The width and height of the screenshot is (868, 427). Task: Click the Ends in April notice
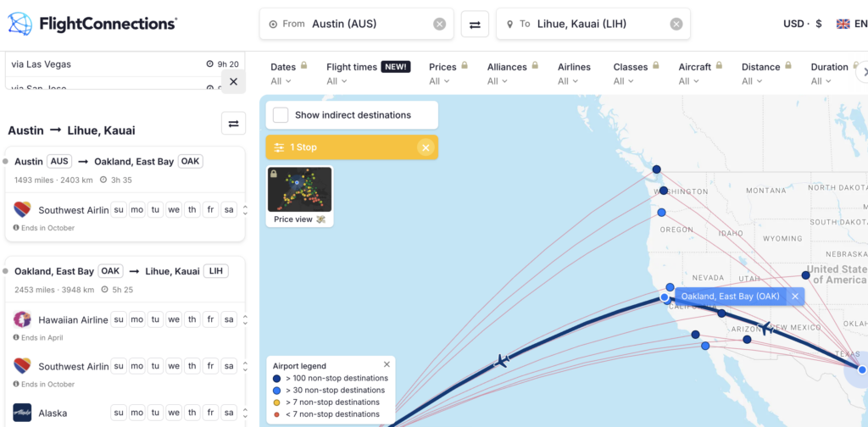tap(37, 337)
